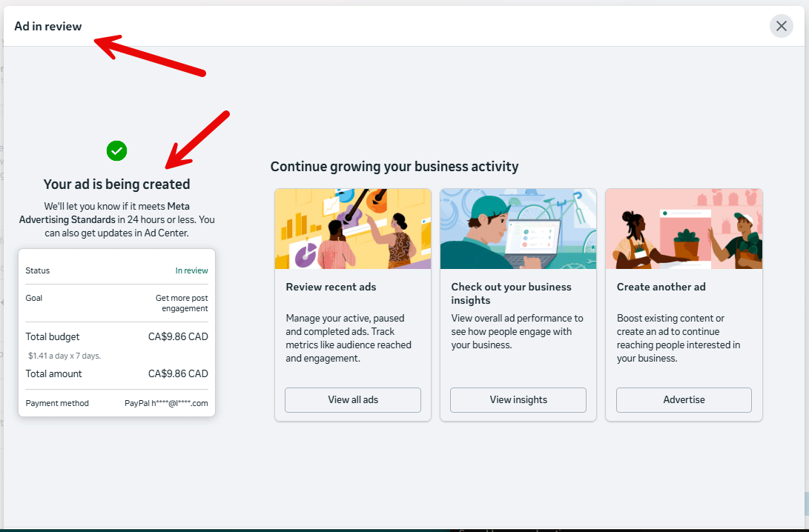Click the 'Ad in review' dialog title
809x532 pixels.
tap(48, 27)
